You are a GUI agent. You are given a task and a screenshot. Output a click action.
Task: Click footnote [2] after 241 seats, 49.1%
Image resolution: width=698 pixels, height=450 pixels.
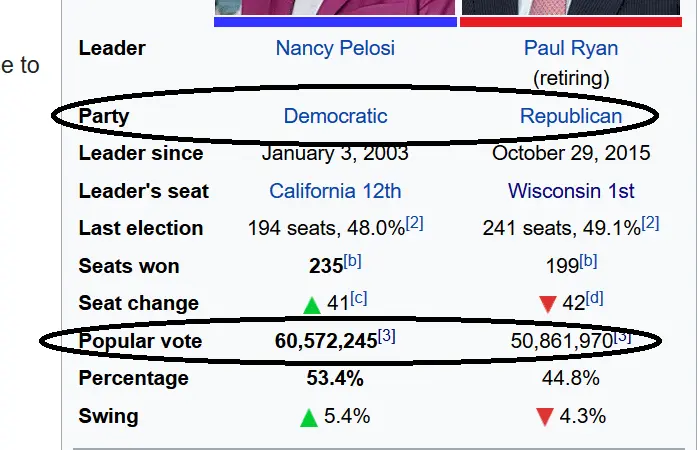click(650, 223)
